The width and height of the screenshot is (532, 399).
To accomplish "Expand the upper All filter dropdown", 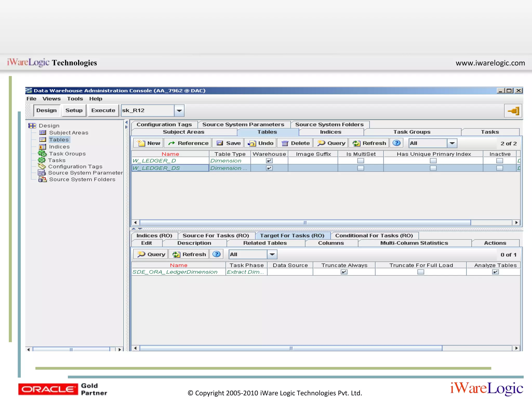I will tap(452, 143).
